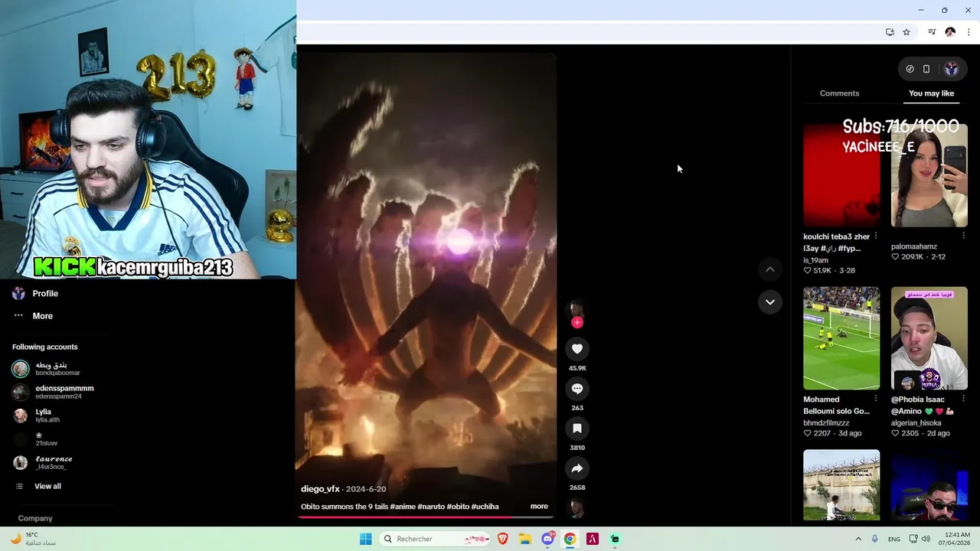Viewport: 980px width, 551px height.
Task: Open options for palomaahamz video card
Action: [x=963, y=236]
